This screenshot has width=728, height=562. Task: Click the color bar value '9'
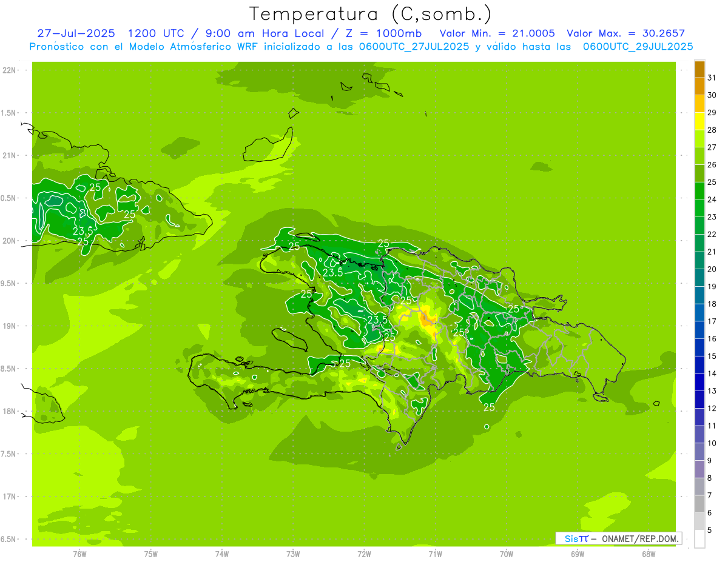710,461
